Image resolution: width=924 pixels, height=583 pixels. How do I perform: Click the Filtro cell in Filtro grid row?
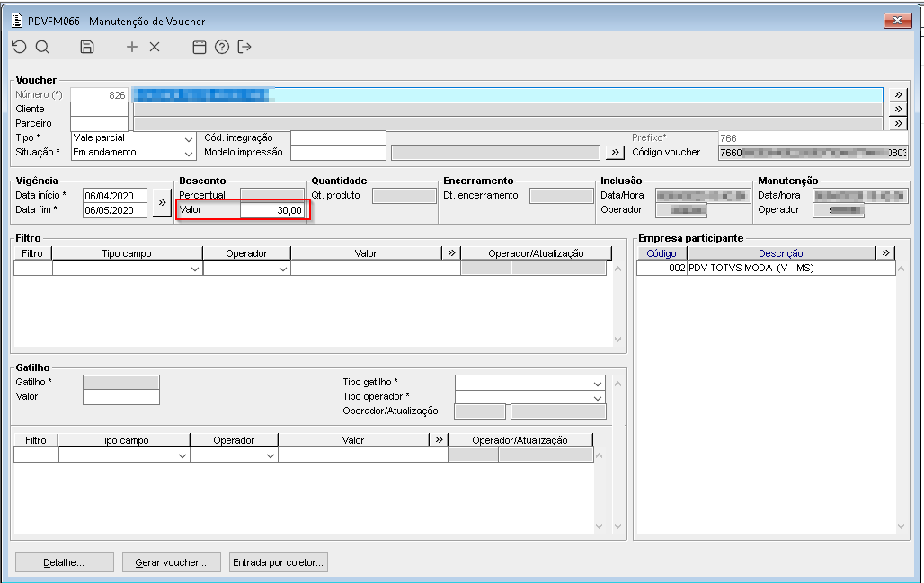coord(33,268)
